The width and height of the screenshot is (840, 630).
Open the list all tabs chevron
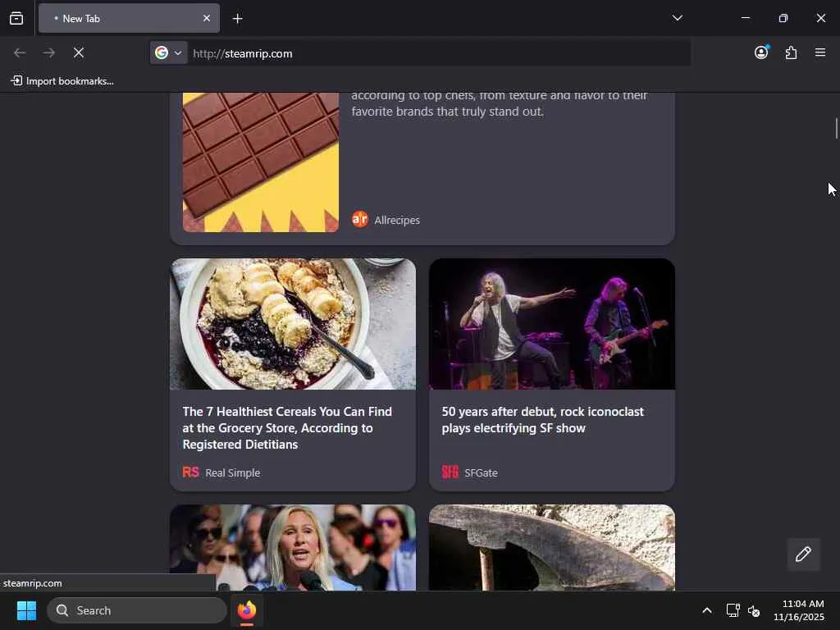[x=677, y=18]
